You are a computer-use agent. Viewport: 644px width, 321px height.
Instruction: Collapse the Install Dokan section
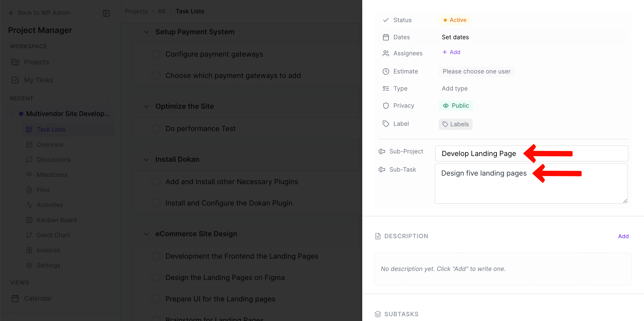146,159
